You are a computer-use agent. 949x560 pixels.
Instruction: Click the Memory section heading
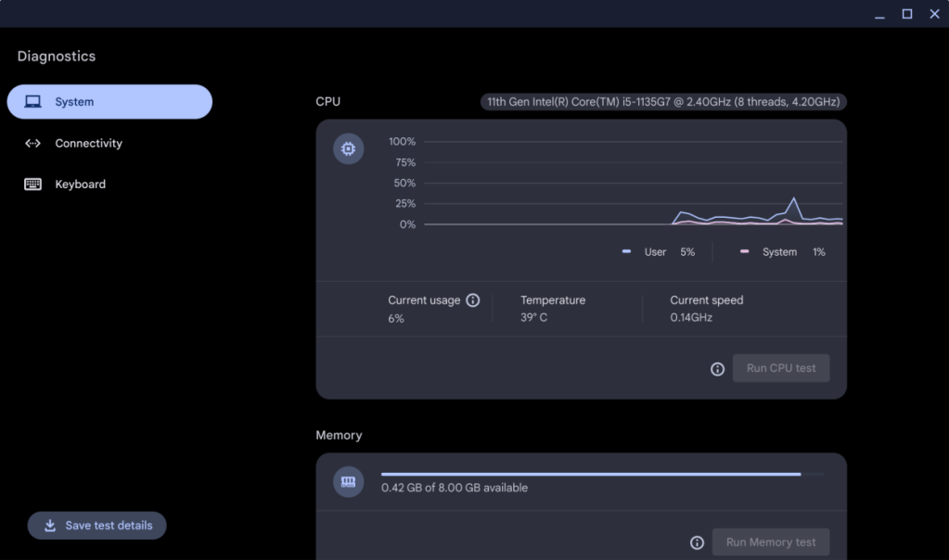click(339, 436)
